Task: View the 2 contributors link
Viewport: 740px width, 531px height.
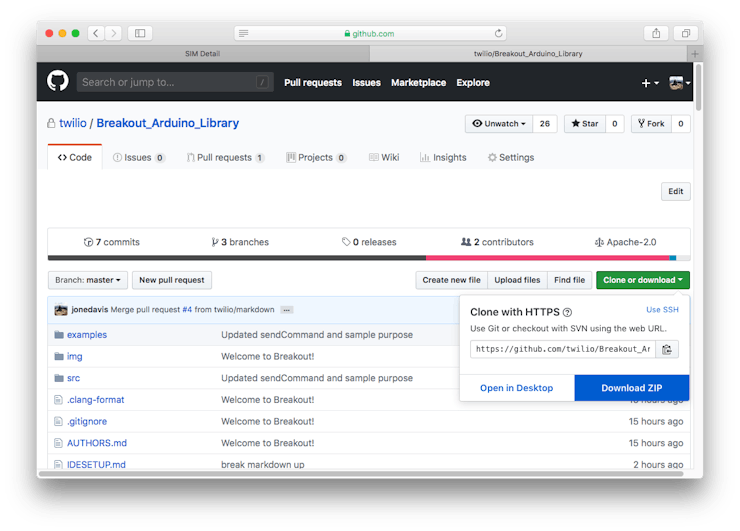Action: click(497, 242)
